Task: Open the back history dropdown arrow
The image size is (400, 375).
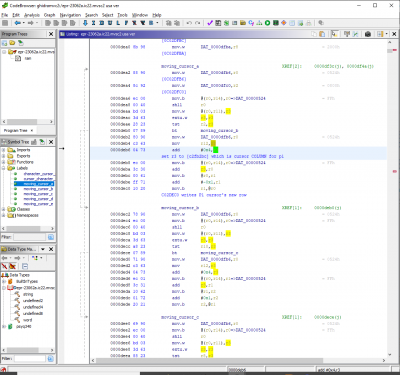Action: point(23,23)
